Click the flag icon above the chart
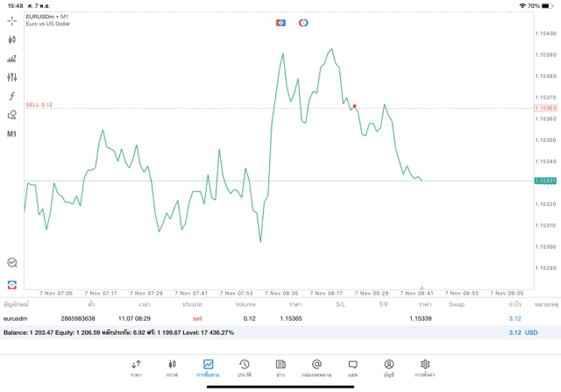This screenshot has height=392, width=561. pyautogui.click(x=280, y=23)
